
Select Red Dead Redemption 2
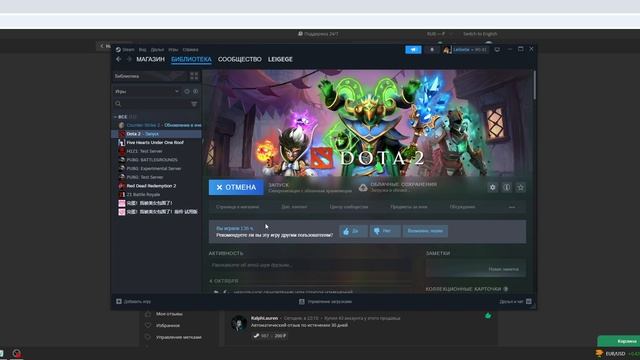(x=156, y=186)
